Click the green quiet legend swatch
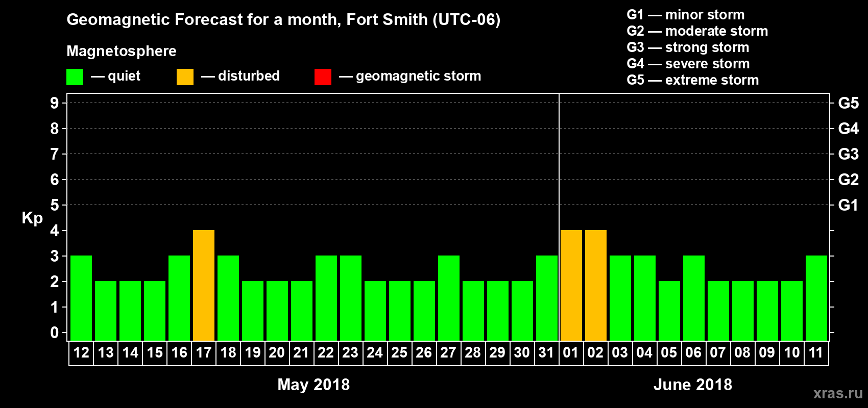 click(75, 77)
